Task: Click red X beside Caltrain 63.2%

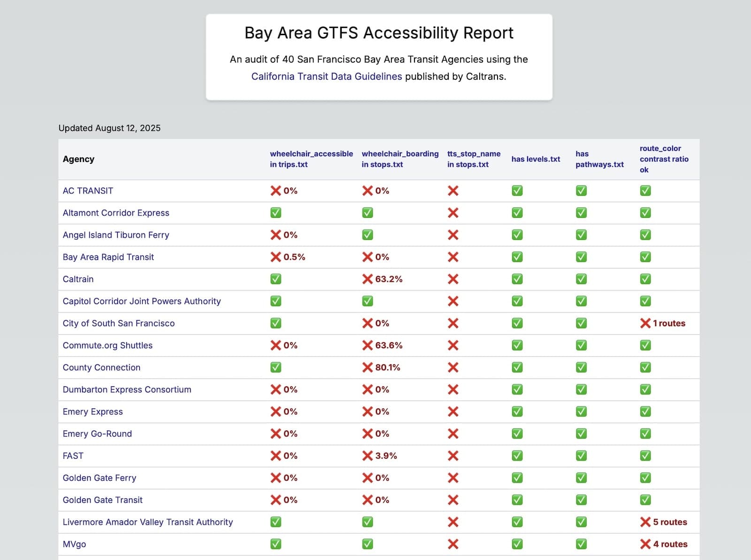Action: (368, 279)
